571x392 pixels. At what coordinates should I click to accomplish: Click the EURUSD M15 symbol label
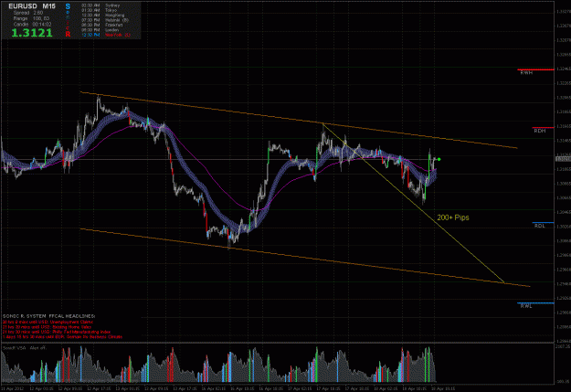tap(32, 6)
